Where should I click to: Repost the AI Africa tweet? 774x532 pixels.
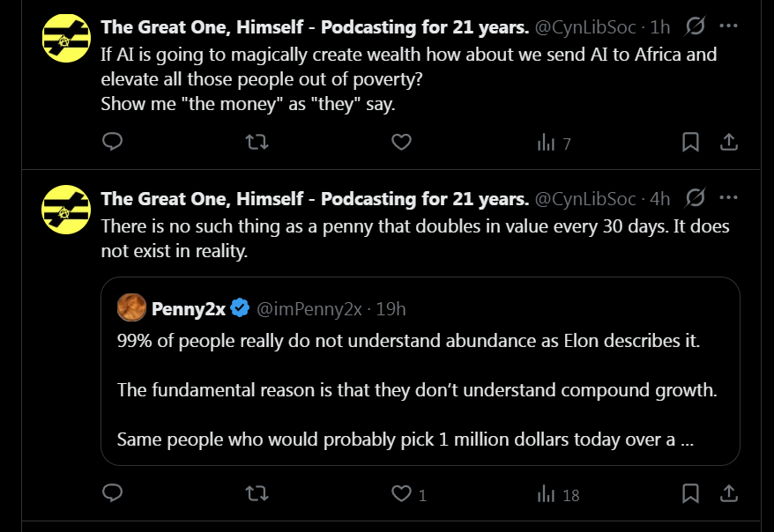coord(256,142)
